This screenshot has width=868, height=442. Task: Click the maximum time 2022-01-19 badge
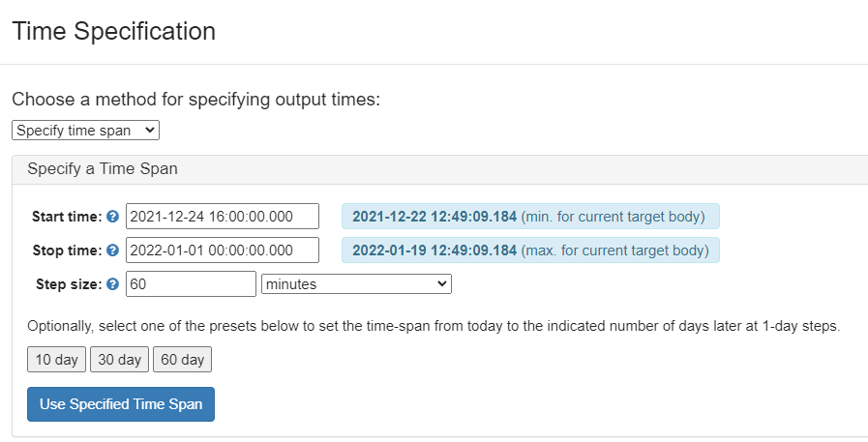click(x=530, y=250)
